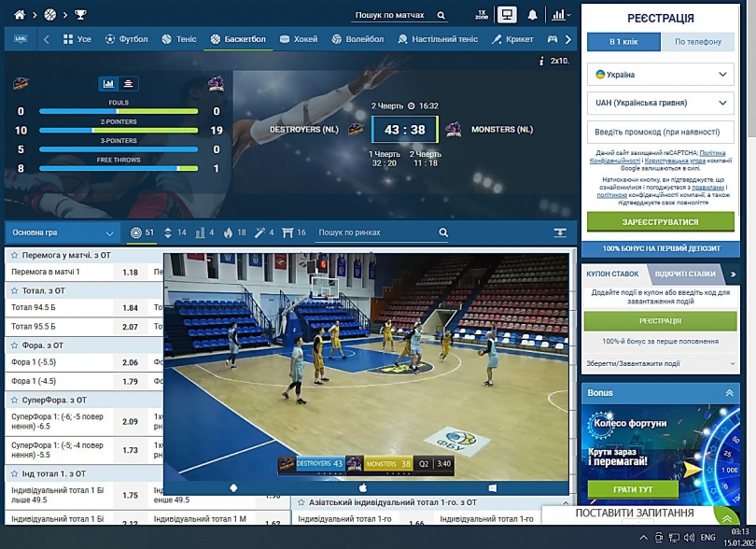Click the green РЕЄСТРАЦІЯ coupon button
The image size is (756, 549).
pos(661,321)
